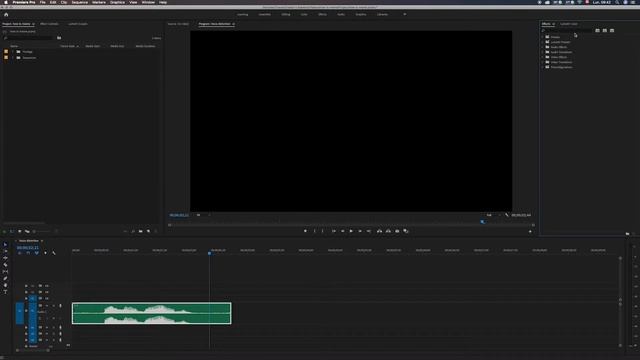Open Program monitor settings wrench
The height and width of the screenshot is (360, 640).
click(x=507, y=215)
